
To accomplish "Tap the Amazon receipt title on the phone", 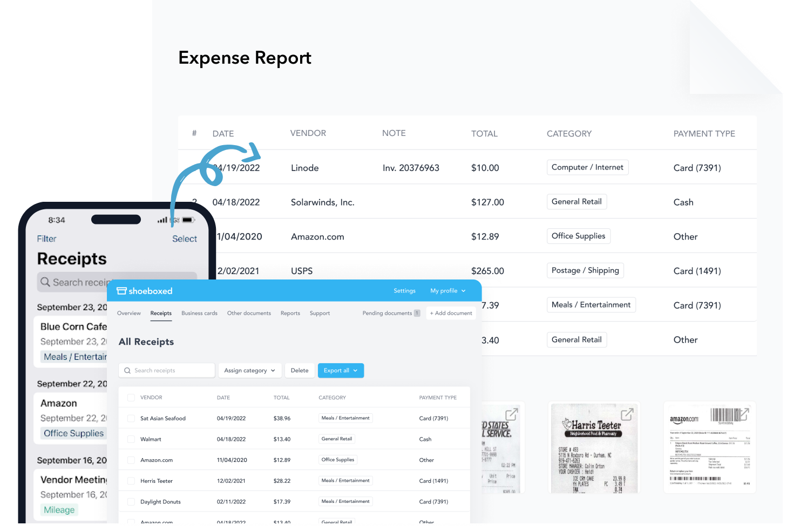I will pos(59,403).
